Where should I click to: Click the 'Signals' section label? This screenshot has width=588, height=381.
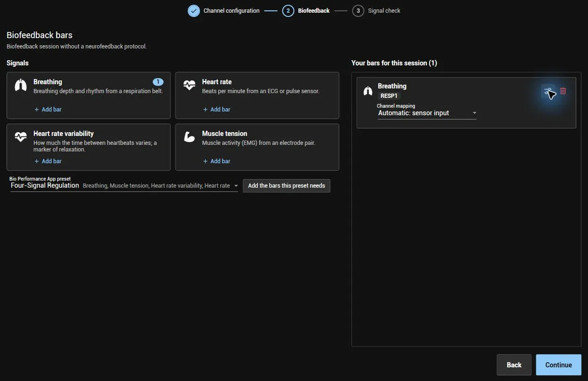coord(17,63)
